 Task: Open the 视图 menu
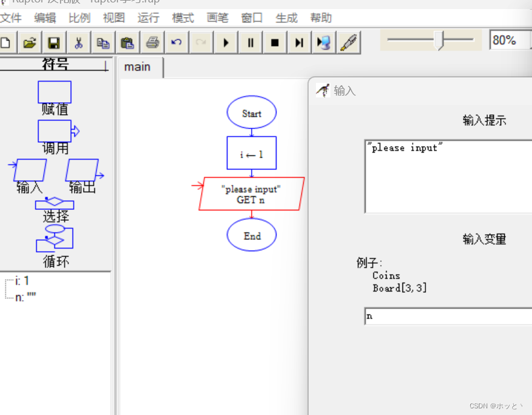click(x=114, y=18)
